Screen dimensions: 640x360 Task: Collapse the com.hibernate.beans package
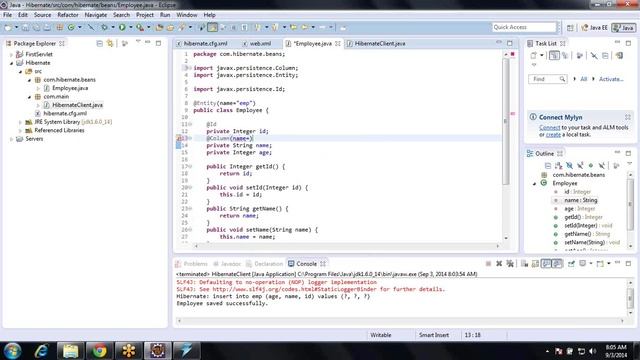coord(29,80)
